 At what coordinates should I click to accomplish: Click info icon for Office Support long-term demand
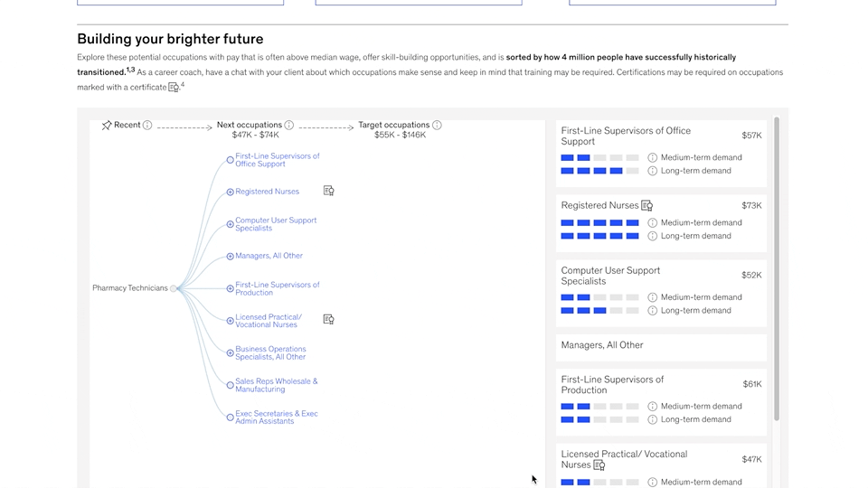(x=653, y=171)
